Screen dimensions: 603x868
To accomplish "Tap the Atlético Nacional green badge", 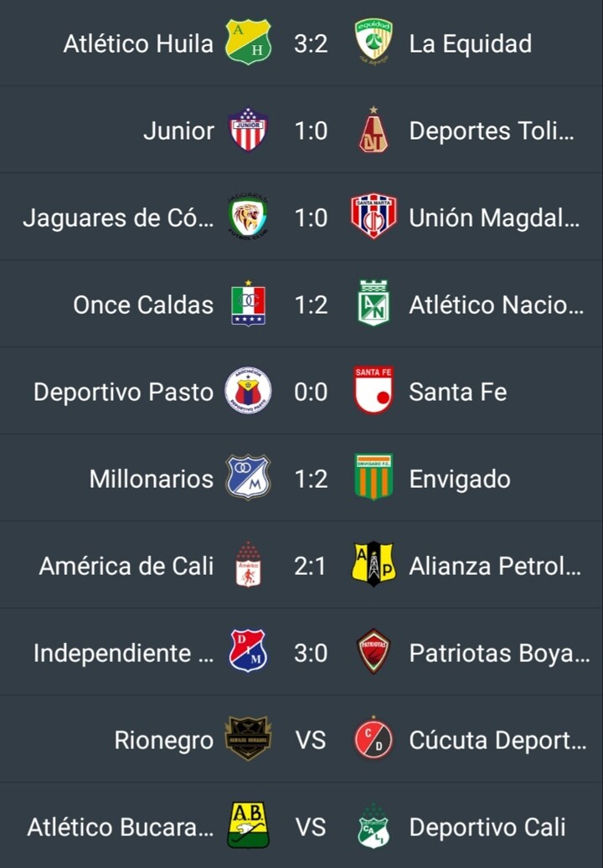I will point(374,303).
